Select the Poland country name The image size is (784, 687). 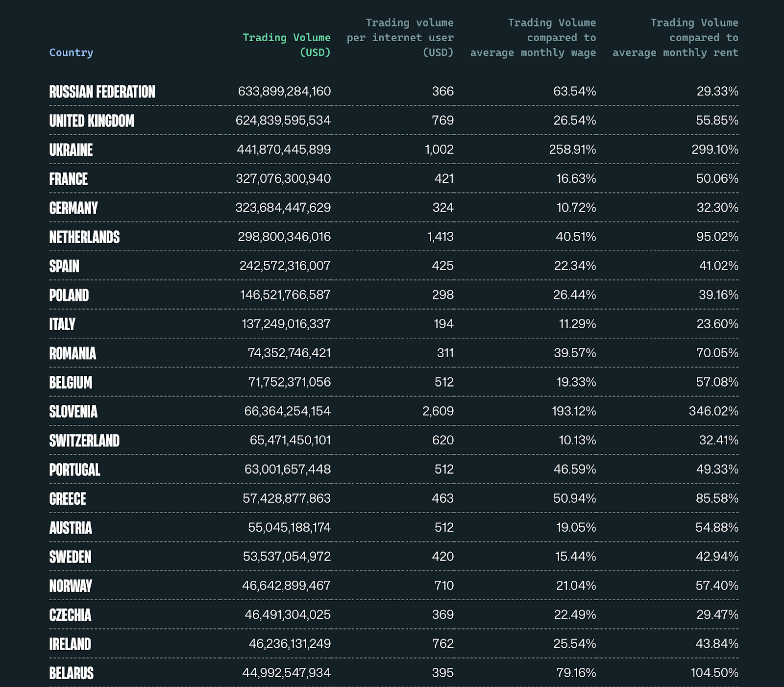[x=69, y=295]
